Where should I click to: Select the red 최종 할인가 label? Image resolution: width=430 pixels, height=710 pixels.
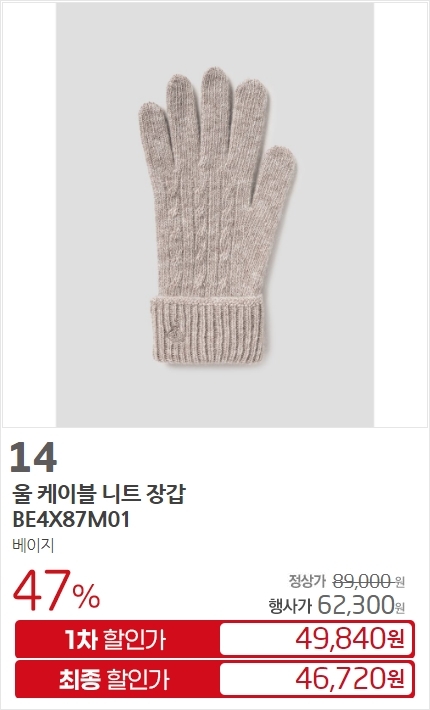point(114,679)
